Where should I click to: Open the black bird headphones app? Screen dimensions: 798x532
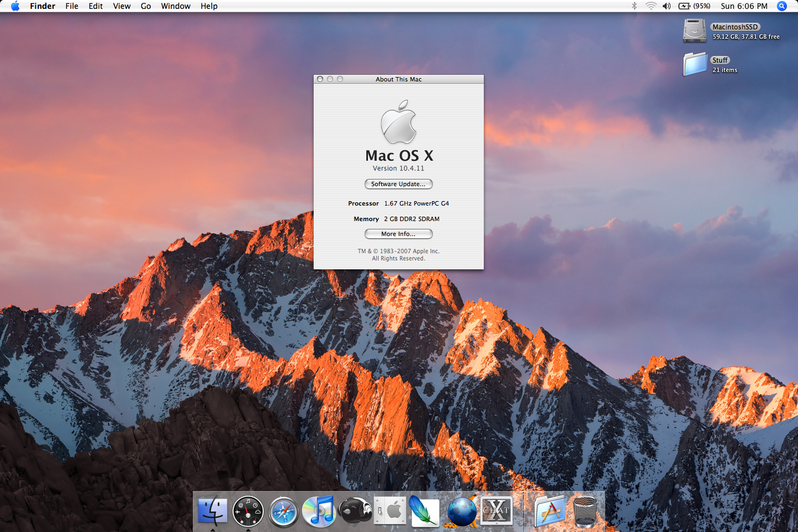pyautogui.click(x=355, y=511)
